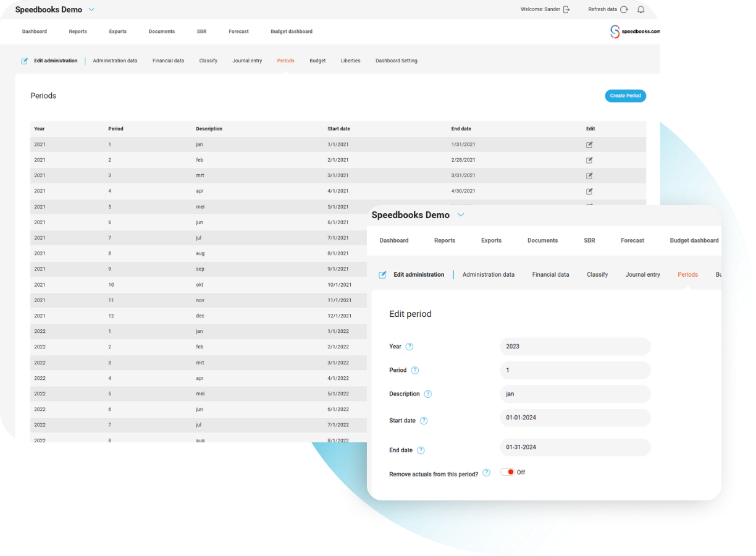Toggle the Remove actuals from this period switch
Viewport: 756px width, 556px height.
click(507, 472)
